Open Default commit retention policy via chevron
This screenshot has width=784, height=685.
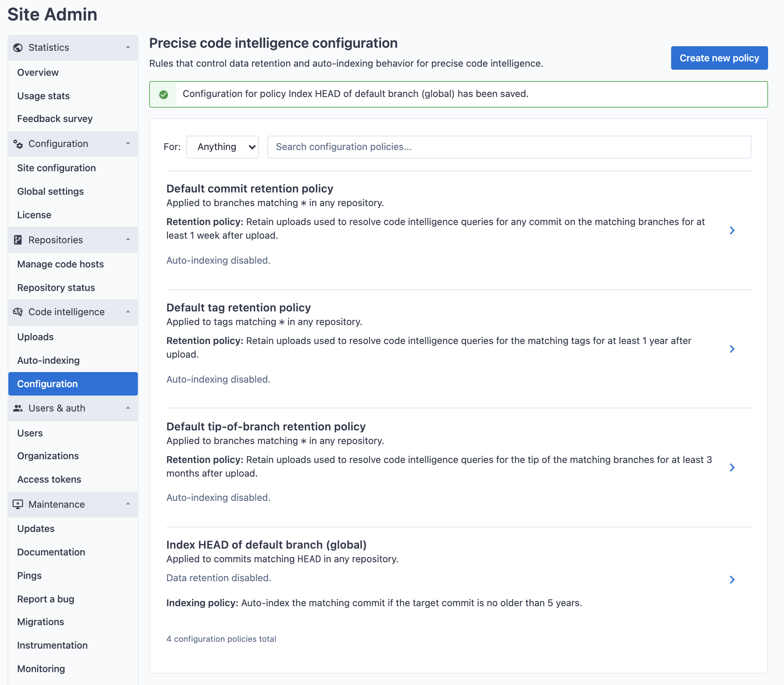click(732, 230)
